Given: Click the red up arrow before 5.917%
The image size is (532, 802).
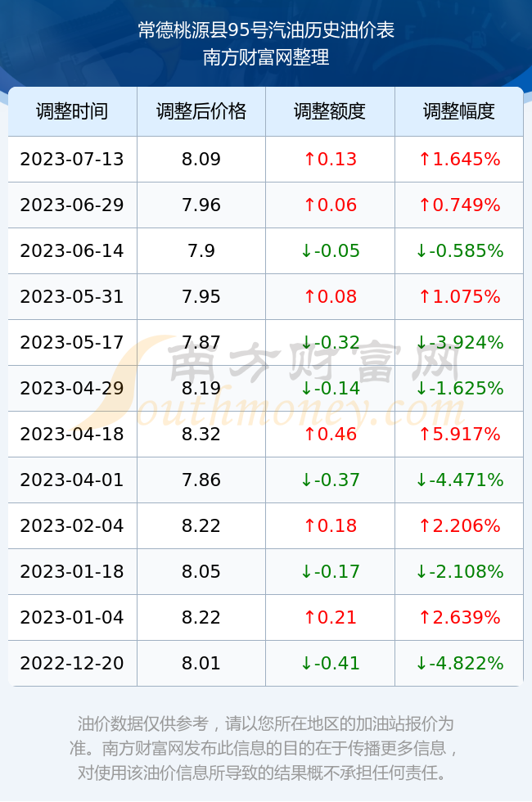Looking at the screenshot, I should [425, 435].
